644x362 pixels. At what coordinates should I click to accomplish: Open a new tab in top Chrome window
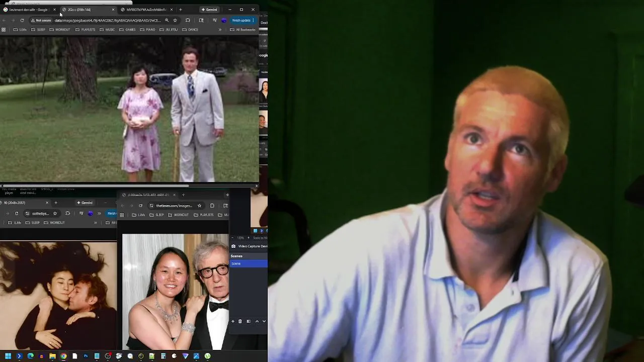181,10
